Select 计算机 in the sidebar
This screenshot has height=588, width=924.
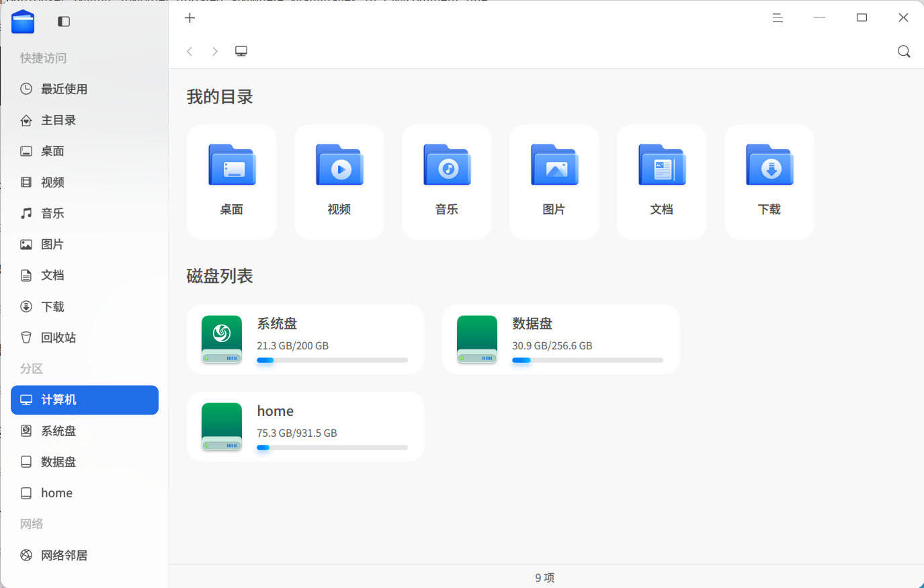(x=85, y=400)
